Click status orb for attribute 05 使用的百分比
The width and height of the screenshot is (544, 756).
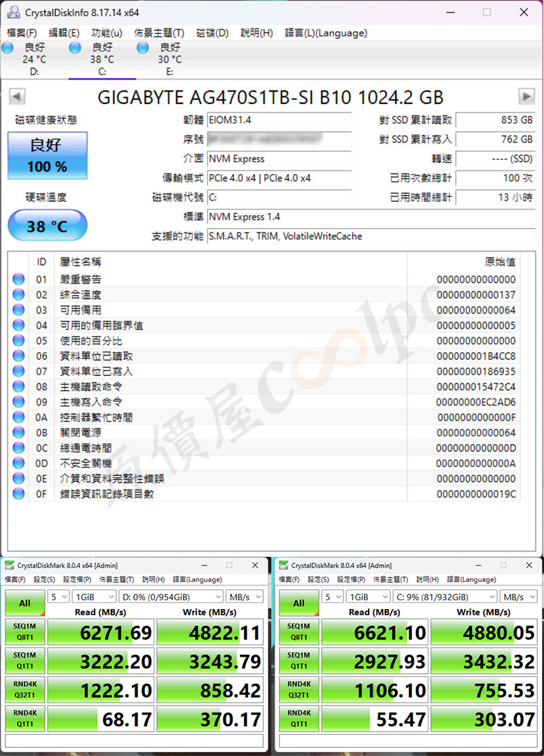19,341
